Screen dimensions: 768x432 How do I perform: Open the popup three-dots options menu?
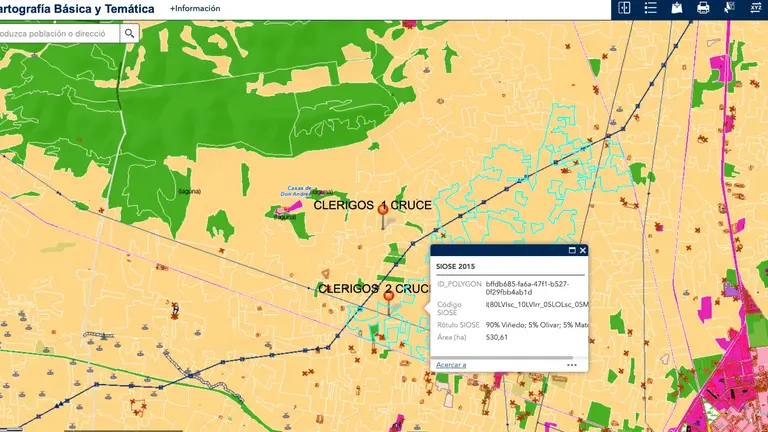click(572, 365)
